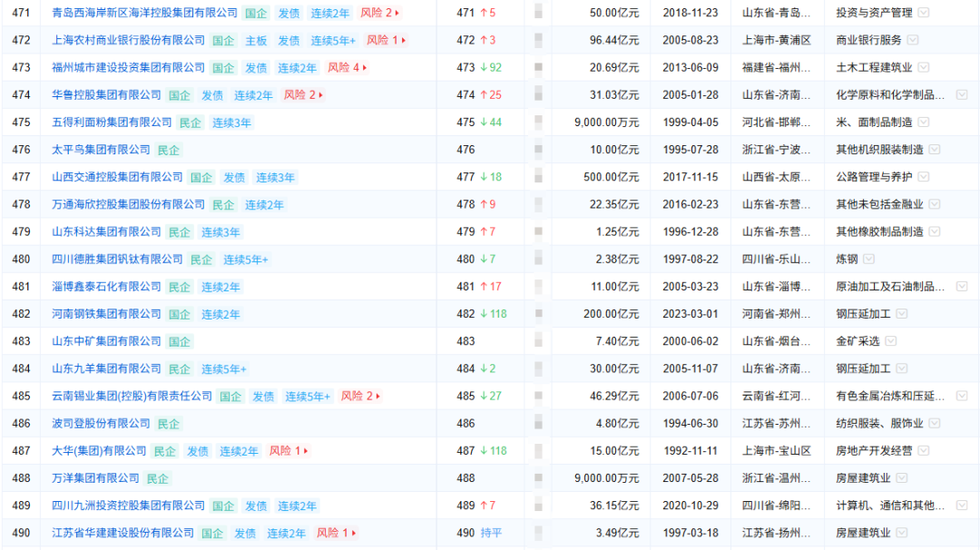Click 连续2年 tag on 河南钢铁集团 row
The image size is (980, 550).
(x=220, y=314)
